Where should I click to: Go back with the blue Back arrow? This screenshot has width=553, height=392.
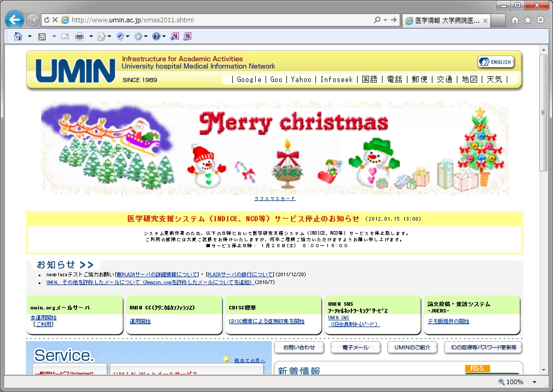click(14, 20)
